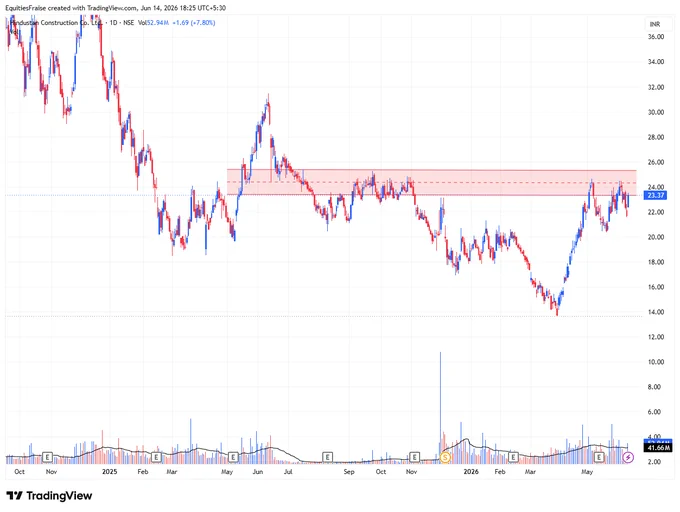Click the 22.00 price axis label
Screen dimensions: 680x512
coord(656,212)
